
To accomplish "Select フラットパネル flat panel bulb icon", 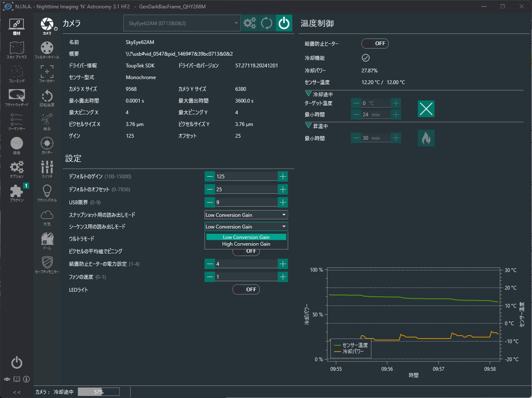I will tap(47, 193).
